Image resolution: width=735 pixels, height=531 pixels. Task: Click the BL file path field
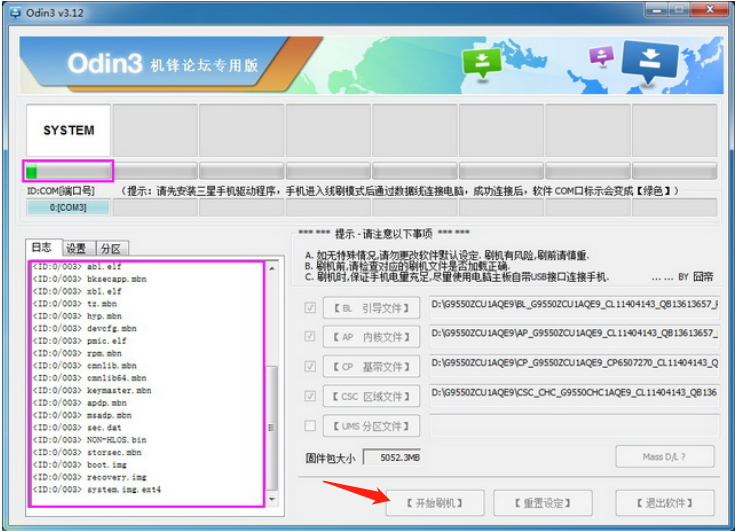tap(575, 306)
